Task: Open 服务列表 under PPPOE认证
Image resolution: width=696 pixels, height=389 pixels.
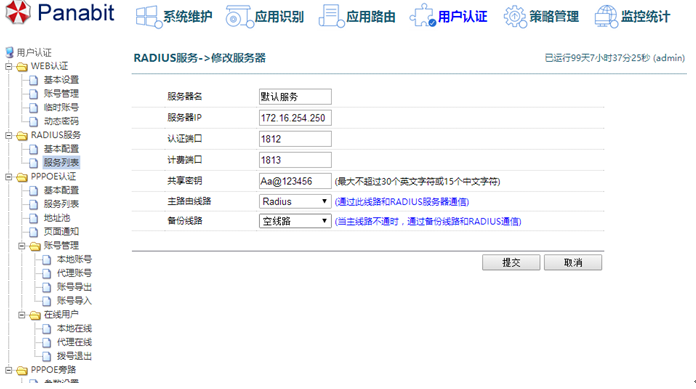Action: click(61, 204)
